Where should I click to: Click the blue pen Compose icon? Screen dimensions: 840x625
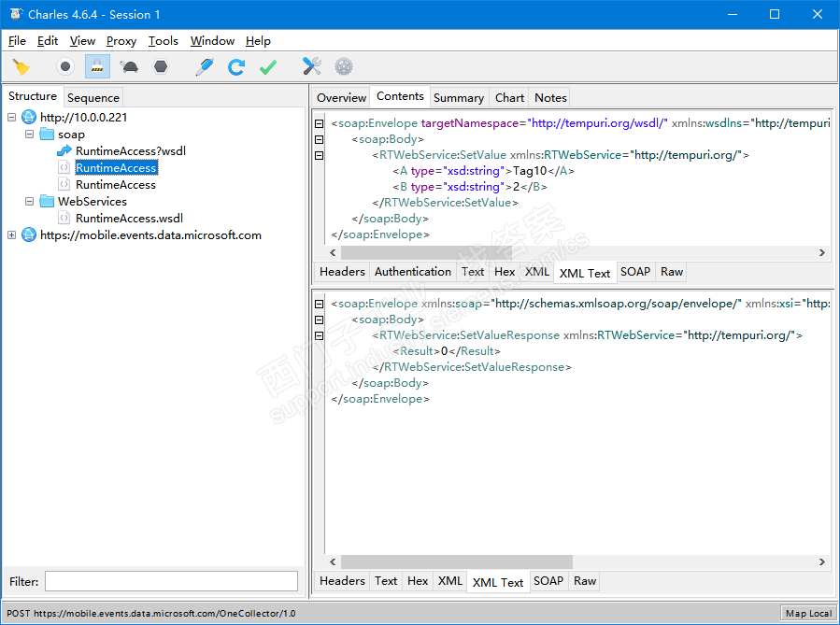[204, 66]
